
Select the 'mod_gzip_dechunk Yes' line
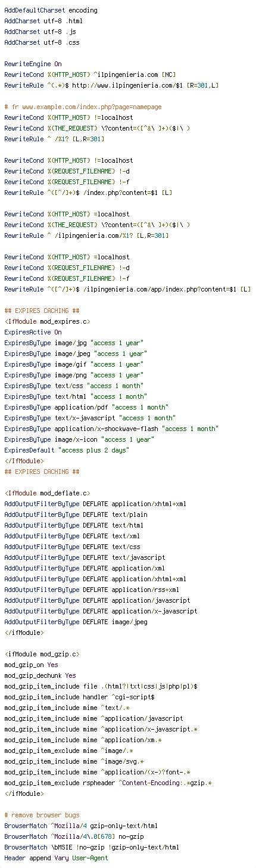[x=40, y=675]
